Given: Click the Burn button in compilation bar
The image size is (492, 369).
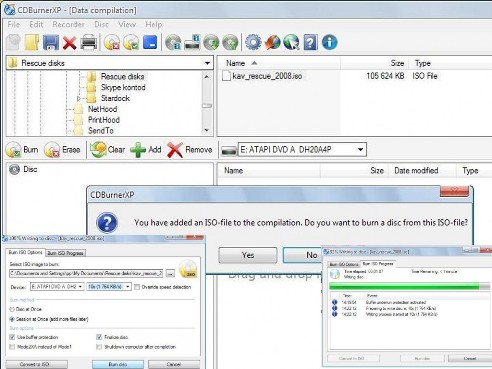Looking at the screenshot, I should 22,150.
